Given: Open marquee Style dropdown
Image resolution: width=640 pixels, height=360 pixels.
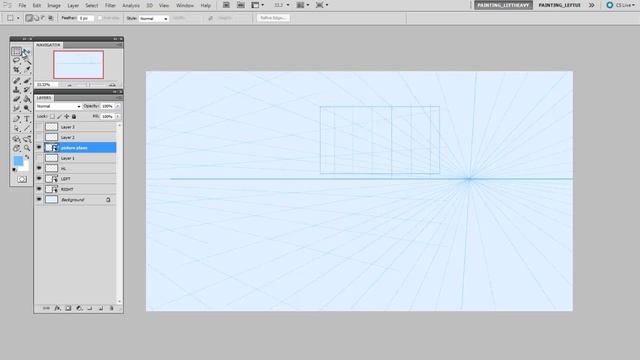Looking at the screenshot, I should [153, 18].
